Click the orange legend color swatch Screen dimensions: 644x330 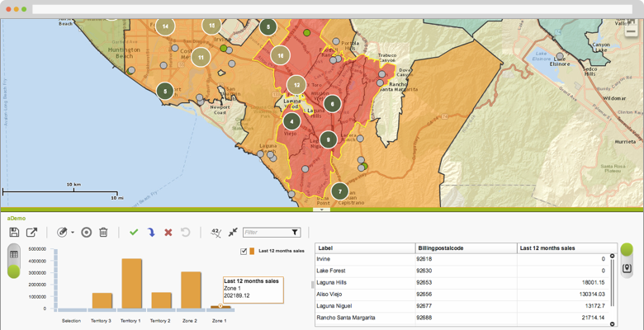coord(252,251)
